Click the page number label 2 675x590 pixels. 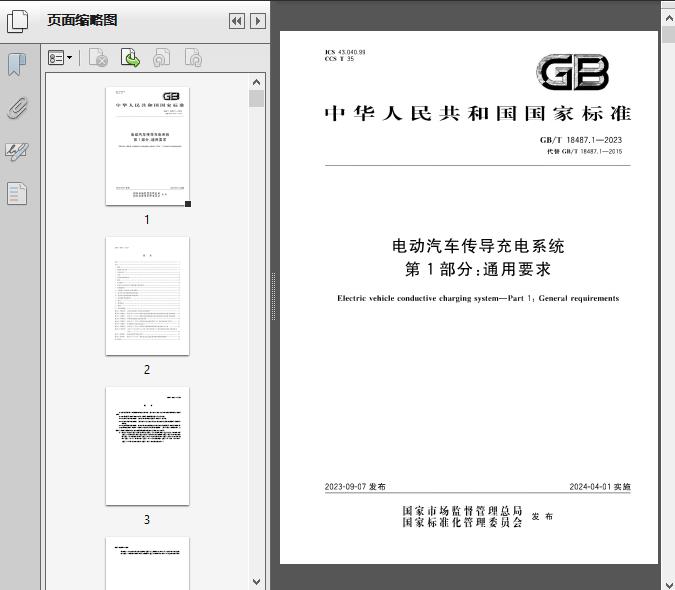147,370
